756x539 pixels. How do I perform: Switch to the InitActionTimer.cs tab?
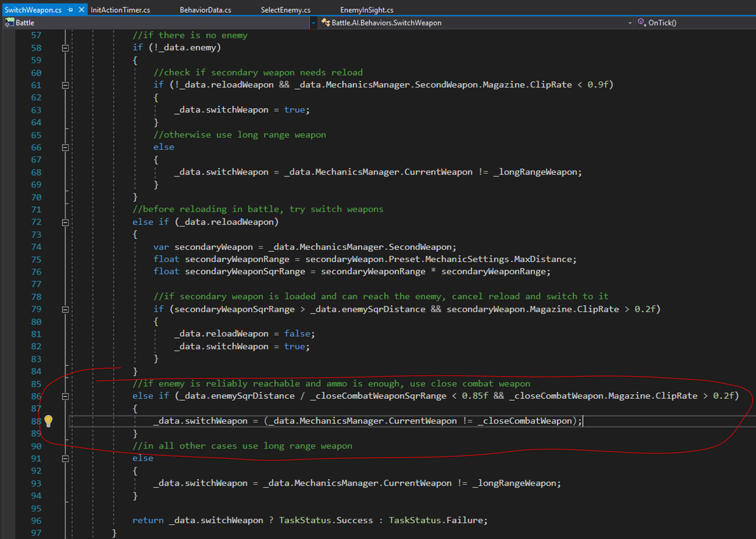click(x=120, y=9)
